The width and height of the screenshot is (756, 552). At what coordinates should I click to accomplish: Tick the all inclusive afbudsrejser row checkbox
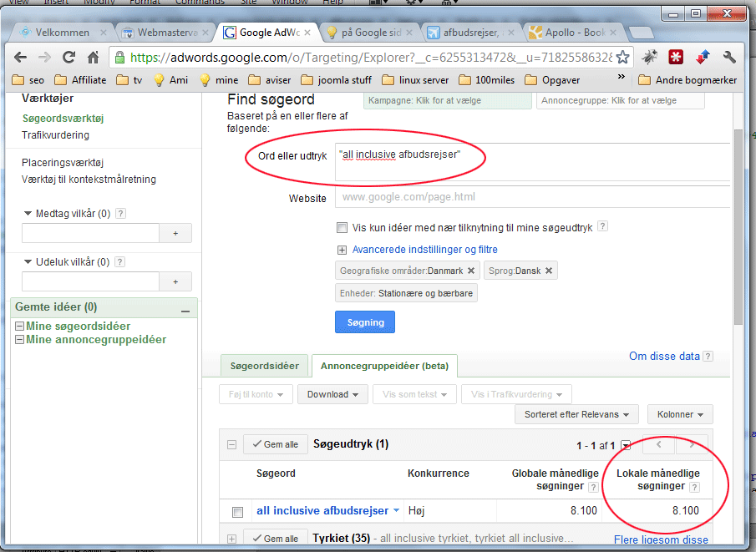click(x=238, y=512)
